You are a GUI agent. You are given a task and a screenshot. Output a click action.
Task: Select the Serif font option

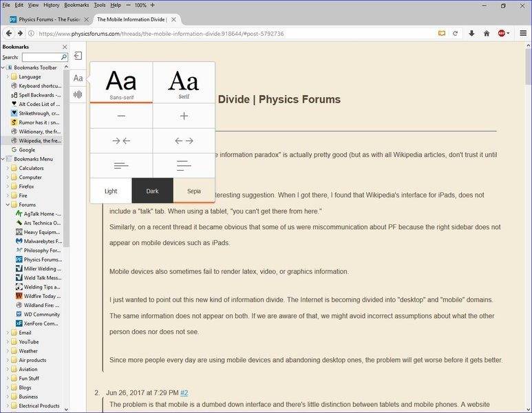(184, 83)
